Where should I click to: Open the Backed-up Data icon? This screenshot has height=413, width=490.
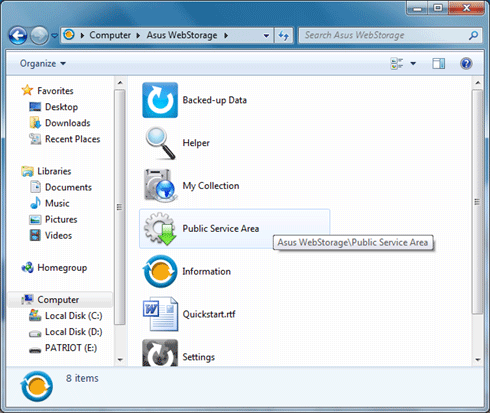[x=160, y=100]
